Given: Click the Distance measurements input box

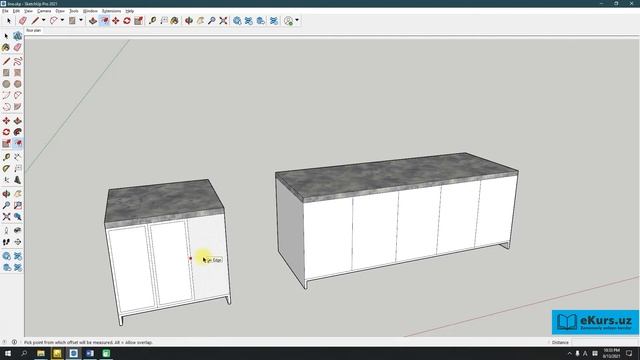Looking at the screenshot, I should [x=605, y=342].
